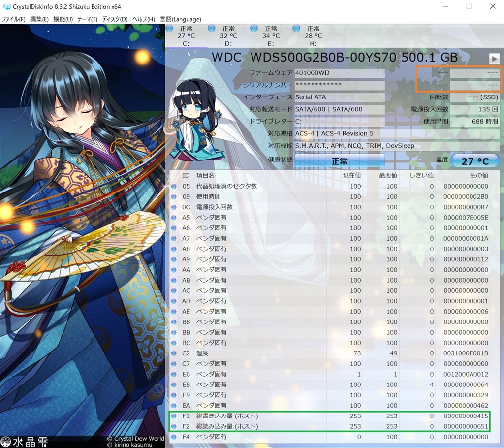Image resolution: width=504 pixels, height=448 pixels.
Task: Click the indicator beside F1 総書き込み量
Action: 174,416
